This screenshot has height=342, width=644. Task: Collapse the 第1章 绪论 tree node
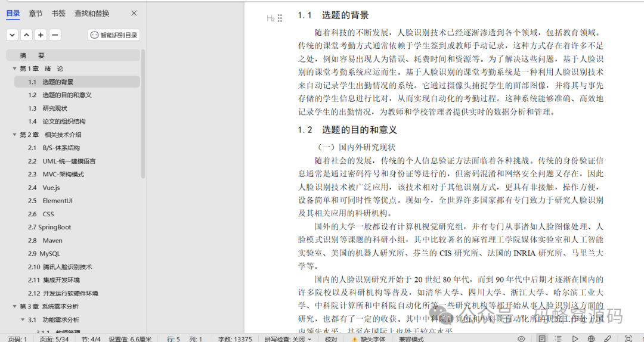tap(15, 69)
